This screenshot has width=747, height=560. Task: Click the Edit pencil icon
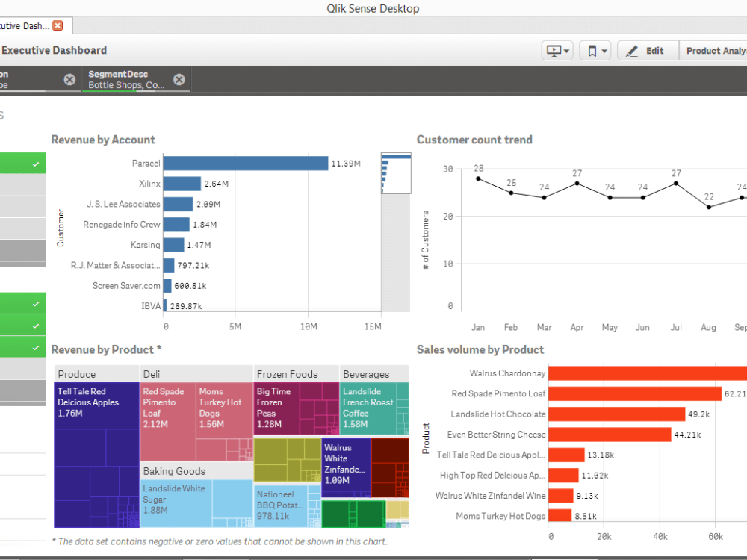[x=631, y=50]
